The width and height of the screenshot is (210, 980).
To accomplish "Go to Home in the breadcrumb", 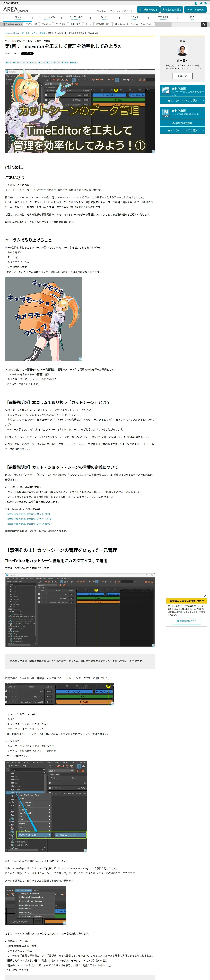I will [8, 33].
